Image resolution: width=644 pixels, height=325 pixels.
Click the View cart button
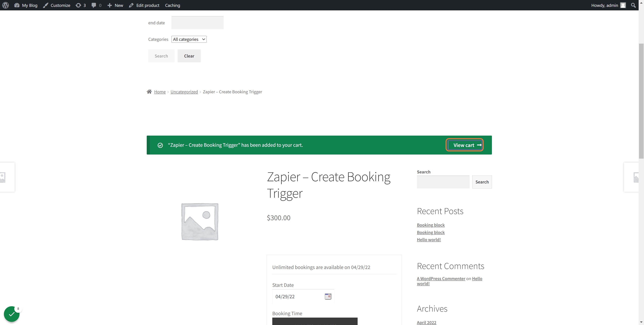[x=465, y=145]
